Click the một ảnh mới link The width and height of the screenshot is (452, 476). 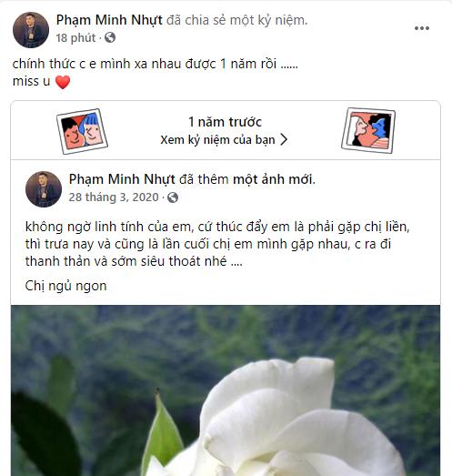tap(274, 179)
